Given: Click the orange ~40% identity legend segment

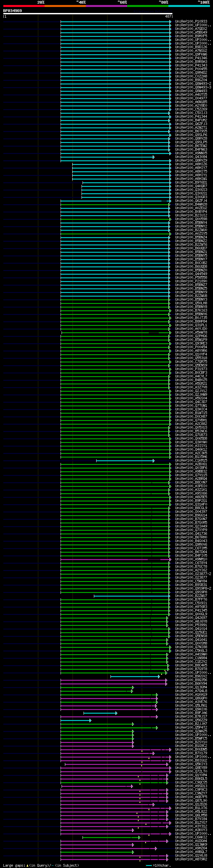Looking at the screenshot, I should click(65, 6).
